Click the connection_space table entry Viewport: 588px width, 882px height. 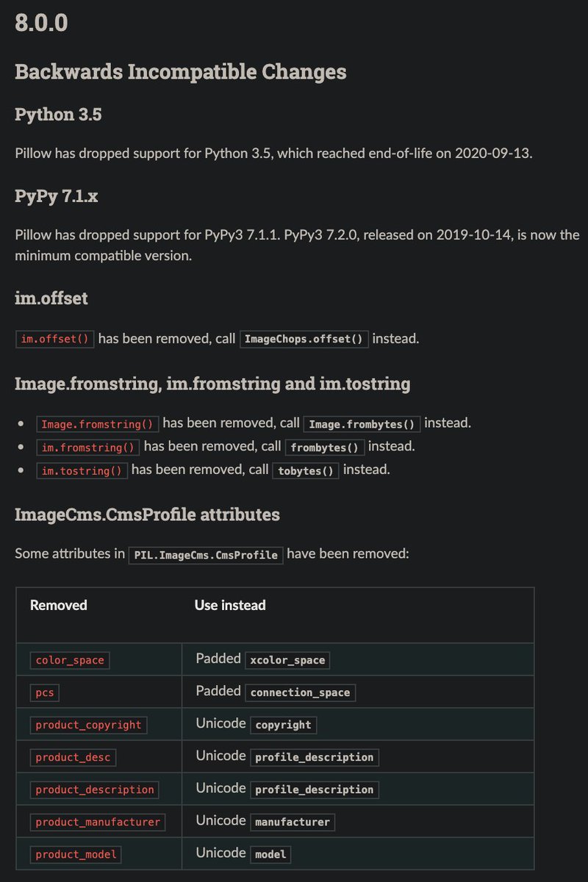click(300, 692)
